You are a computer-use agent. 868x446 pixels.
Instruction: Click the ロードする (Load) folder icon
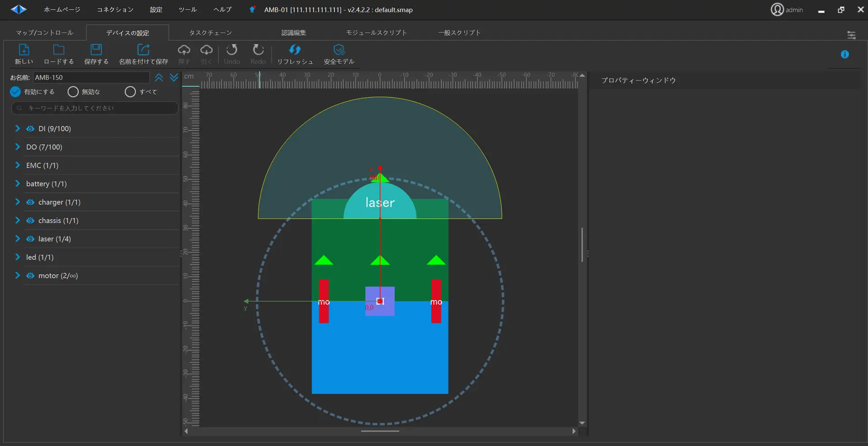click(x=59, y=50)
